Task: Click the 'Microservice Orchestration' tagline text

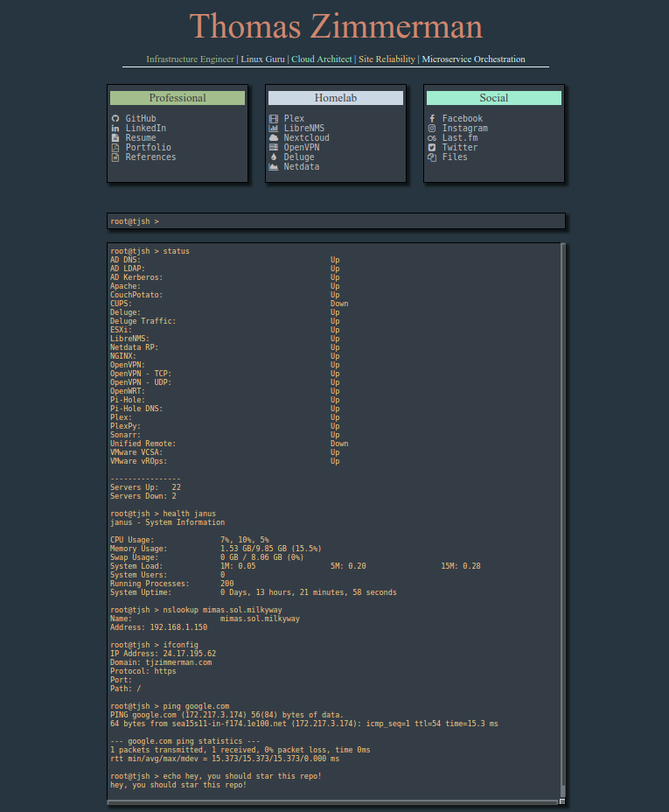Action: pos(473,59)
